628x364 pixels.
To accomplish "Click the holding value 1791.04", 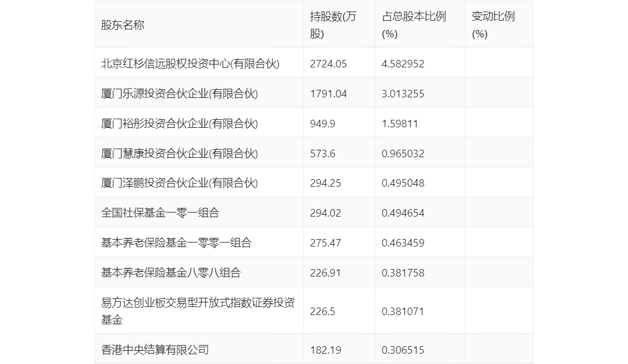I will point(328,94).
